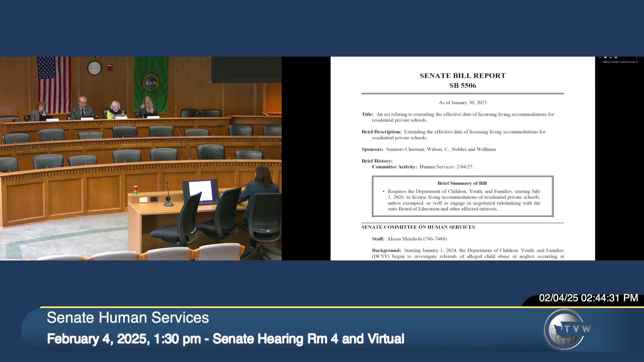This screenshot has width=644, height=362.
Task: Click the 'SB 5506' bill number
Action: point(463,85)
